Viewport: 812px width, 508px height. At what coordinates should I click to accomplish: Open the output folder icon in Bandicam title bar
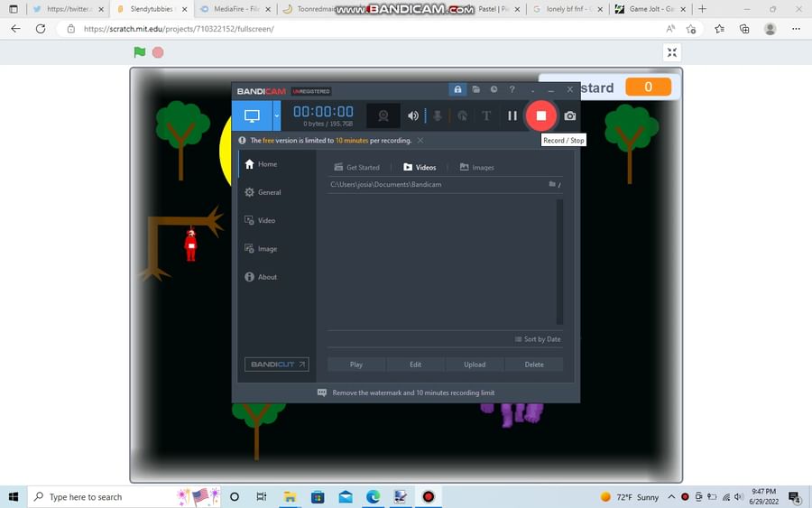click(475, 89)
